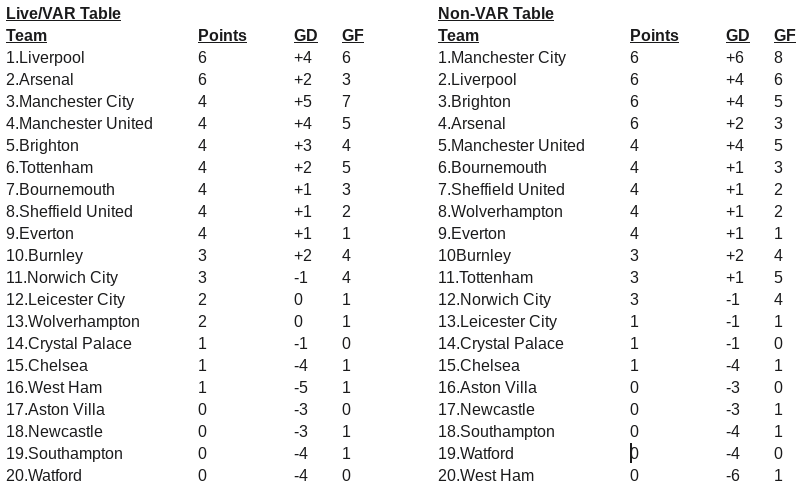Click 4.Manchester United in Live/VAR table
Image resolution: width=797 pixels, height=484 pixels.
coord(79,124)
